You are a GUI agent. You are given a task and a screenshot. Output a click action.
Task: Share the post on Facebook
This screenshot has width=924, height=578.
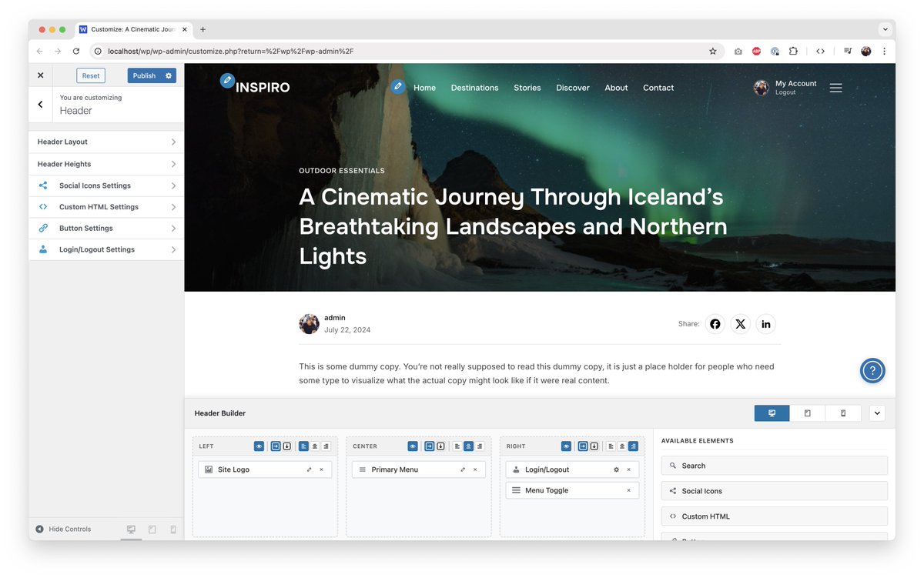click(x=715, y=324)
